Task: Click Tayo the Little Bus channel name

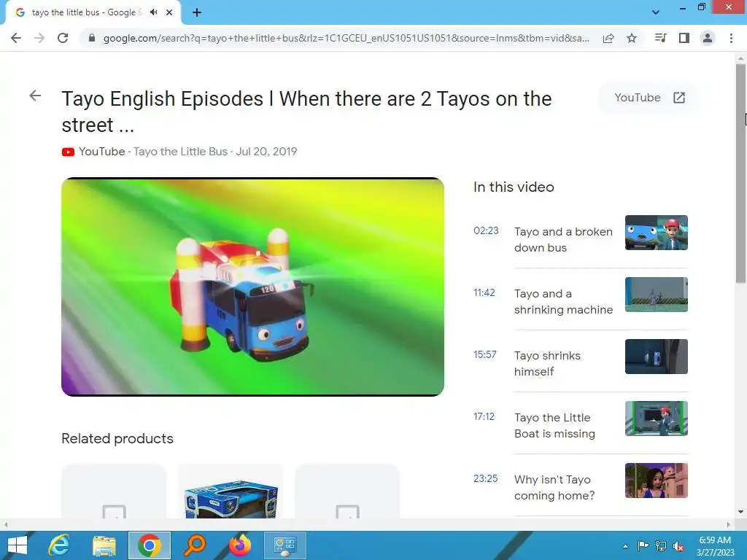Action: (181, 152)
